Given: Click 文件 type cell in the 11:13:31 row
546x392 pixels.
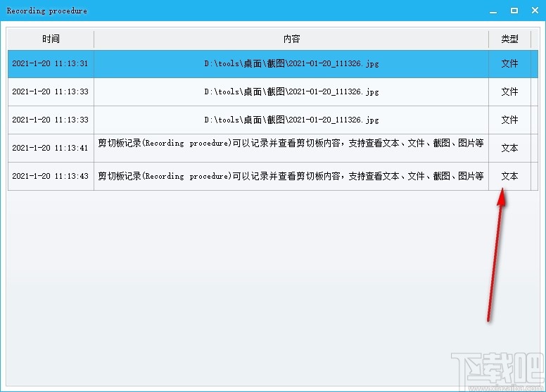Looking at the screenshot, I should (x=510, y=63).
